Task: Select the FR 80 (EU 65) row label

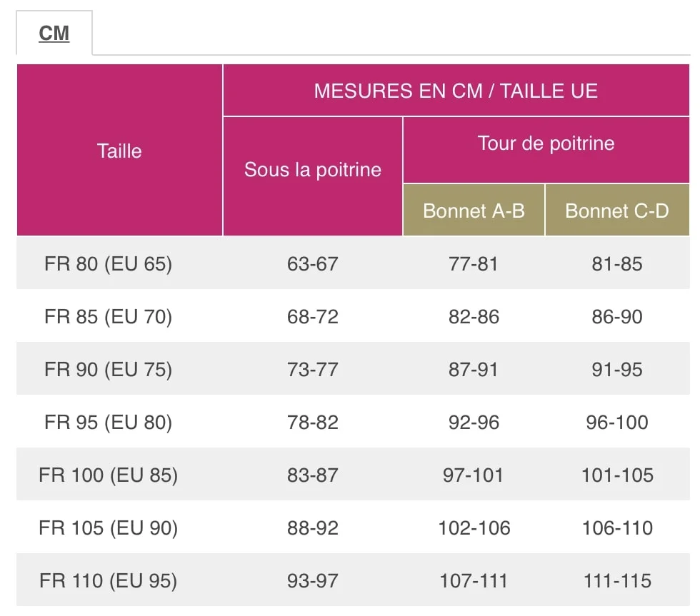Action: [108, 263]
